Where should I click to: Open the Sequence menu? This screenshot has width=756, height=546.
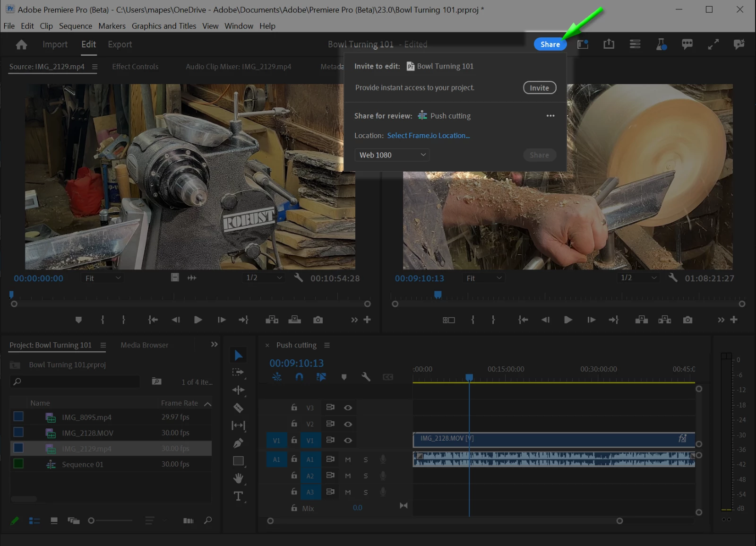coord(75,26)
